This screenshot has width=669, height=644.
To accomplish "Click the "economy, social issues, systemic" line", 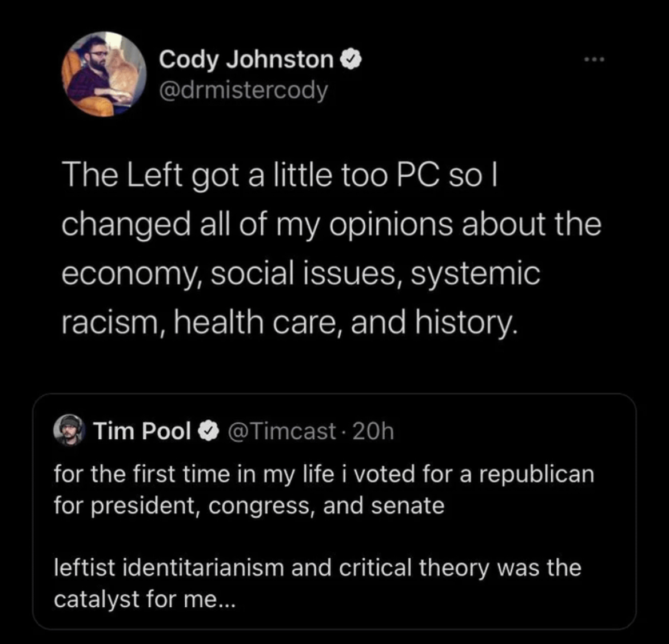I will pyautogui.click(x=301, y=273).
